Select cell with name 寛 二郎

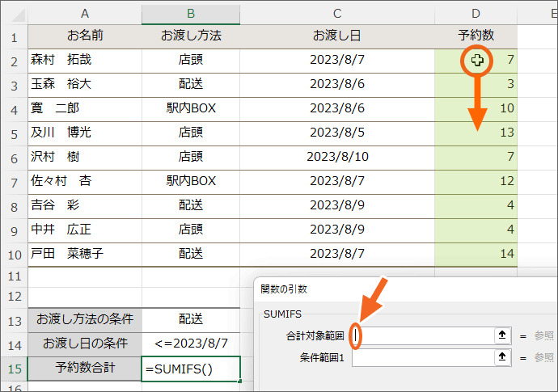pos(85,108)
